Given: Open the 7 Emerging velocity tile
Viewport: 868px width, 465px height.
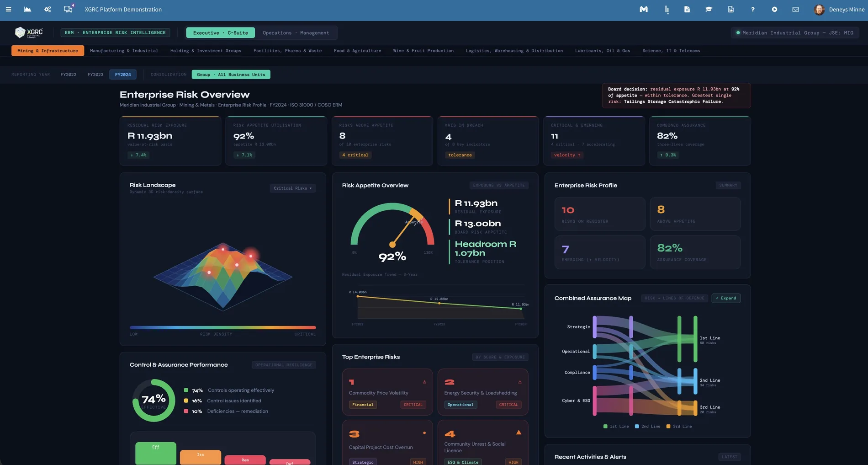Looking at the screenshot, I should [x=600, y=252].
